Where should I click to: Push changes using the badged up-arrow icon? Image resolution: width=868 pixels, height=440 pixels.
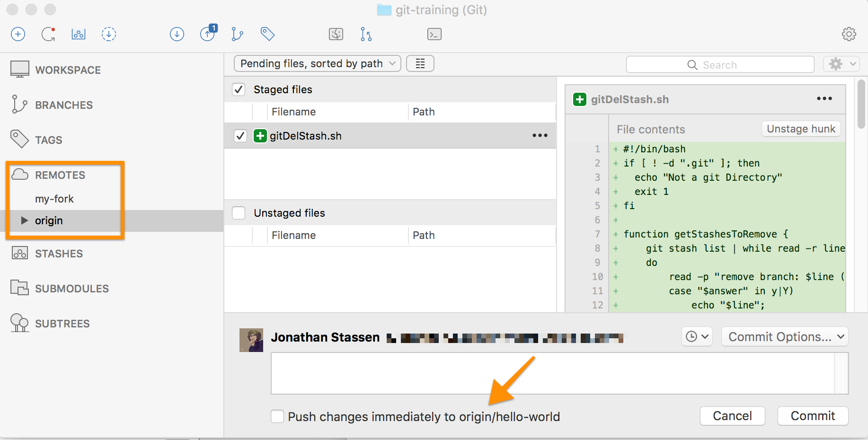(x=207, y=34)
